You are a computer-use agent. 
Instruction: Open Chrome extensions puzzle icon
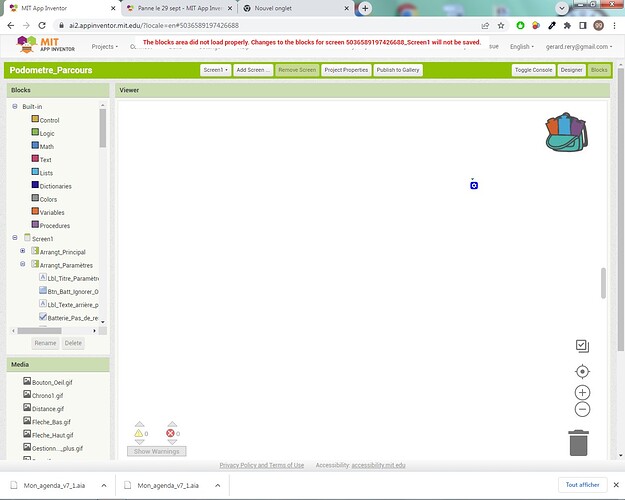point(567,26)
